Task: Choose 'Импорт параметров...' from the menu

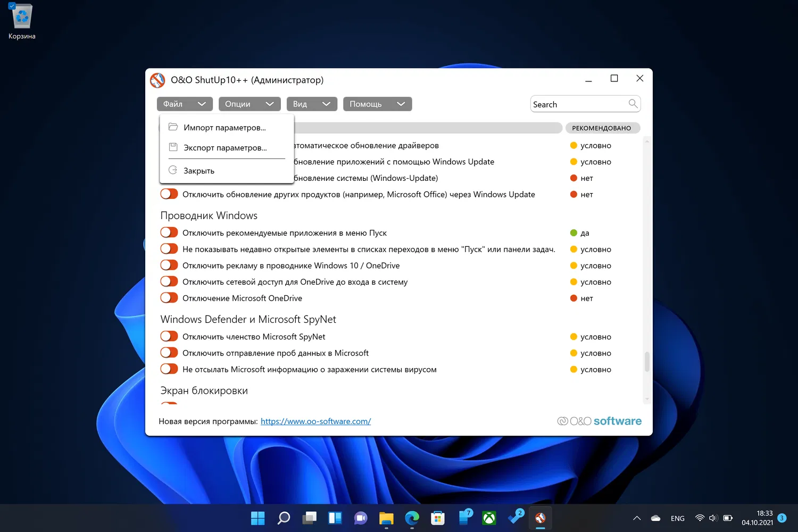Action: coord(227,128)
